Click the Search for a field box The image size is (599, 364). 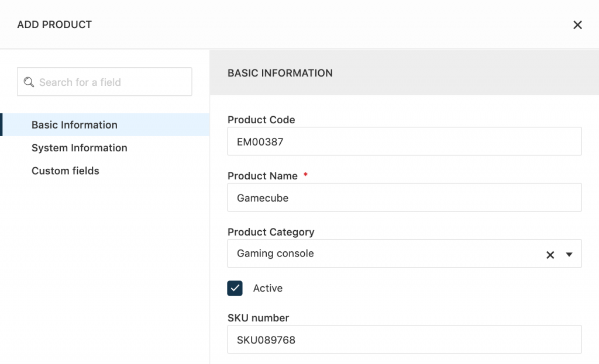pyautogui.click(x=104, y=82)
